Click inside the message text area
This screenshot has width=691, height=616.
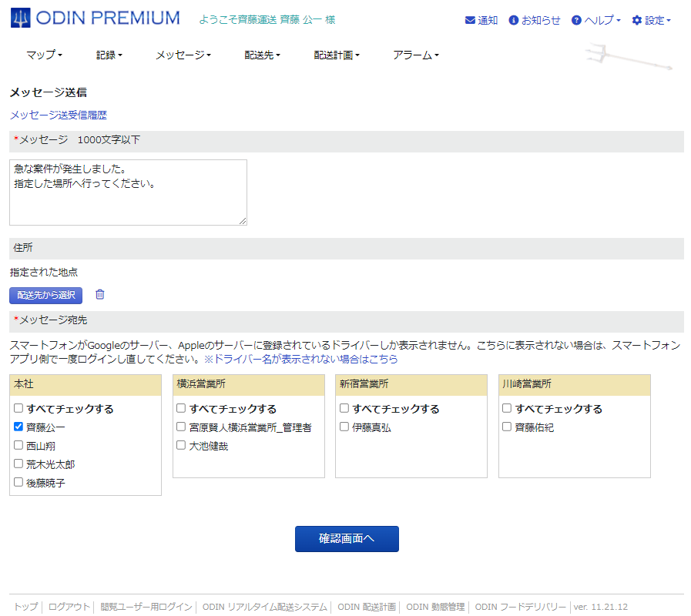click(x=128, y=192)
